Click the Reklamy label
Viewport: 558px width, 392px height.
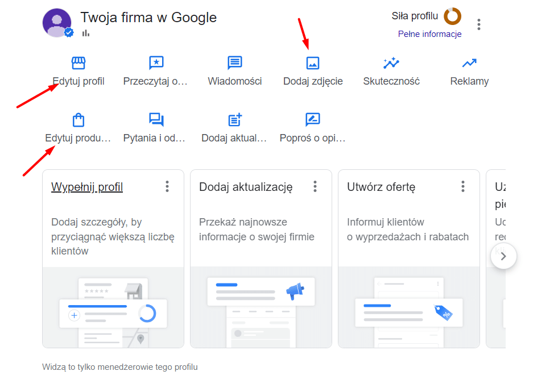pos(469,81)
